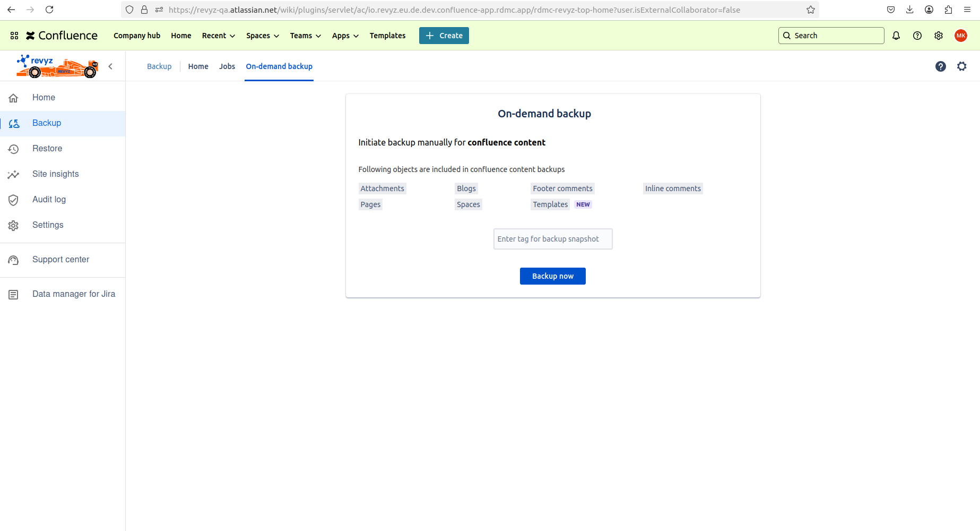Open Confluence settings gear in top bar
980x531 pixels.
(x=939, y=36)
